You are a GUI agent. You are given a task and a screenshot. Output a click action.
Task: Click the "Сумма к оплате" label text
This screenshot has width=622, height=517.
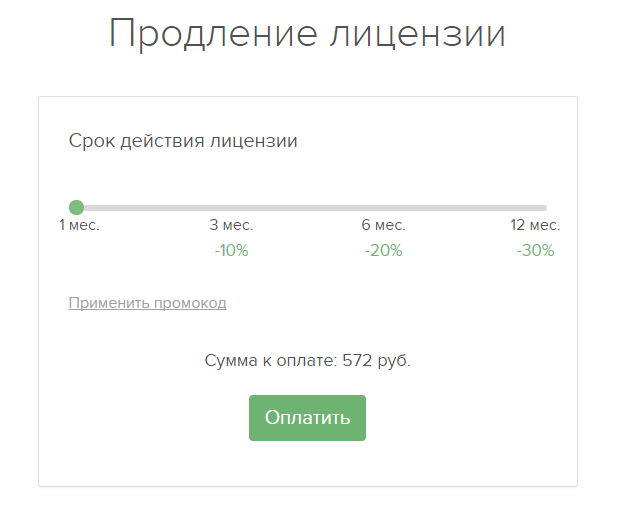tap(270, 360)
